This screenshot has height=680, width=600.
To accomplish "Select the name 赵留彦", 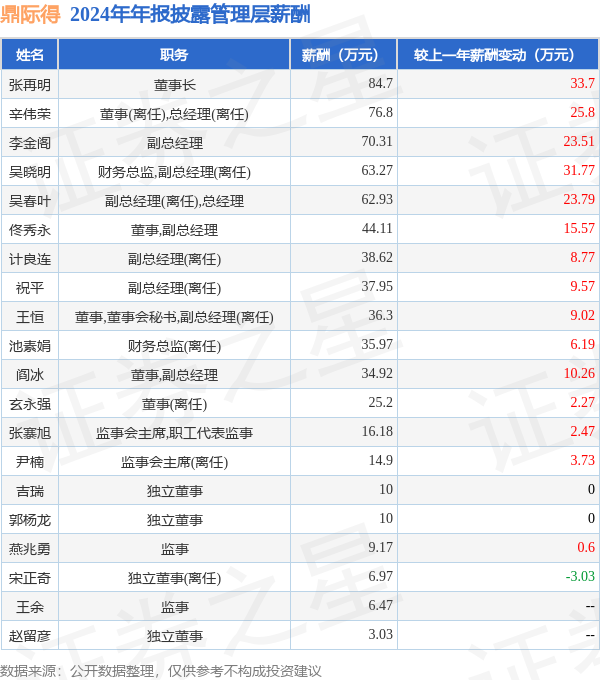I will pos(30,637).
